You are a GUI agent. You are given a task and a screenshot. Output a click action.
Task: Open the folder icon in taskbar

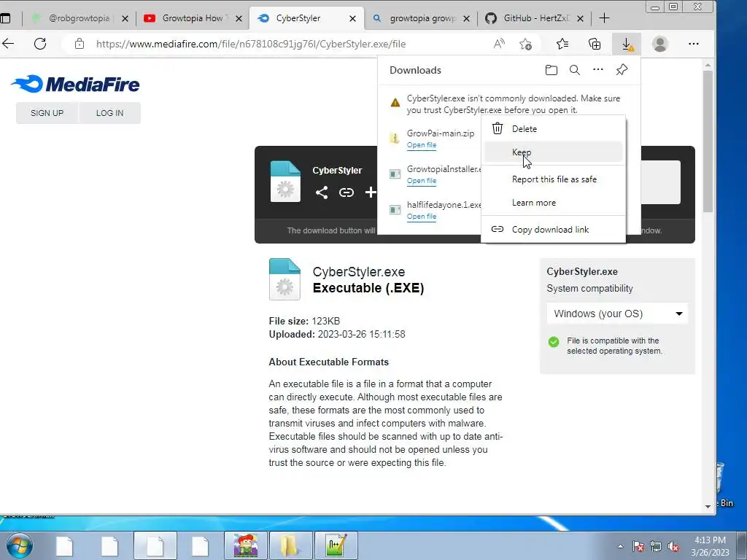290,545
